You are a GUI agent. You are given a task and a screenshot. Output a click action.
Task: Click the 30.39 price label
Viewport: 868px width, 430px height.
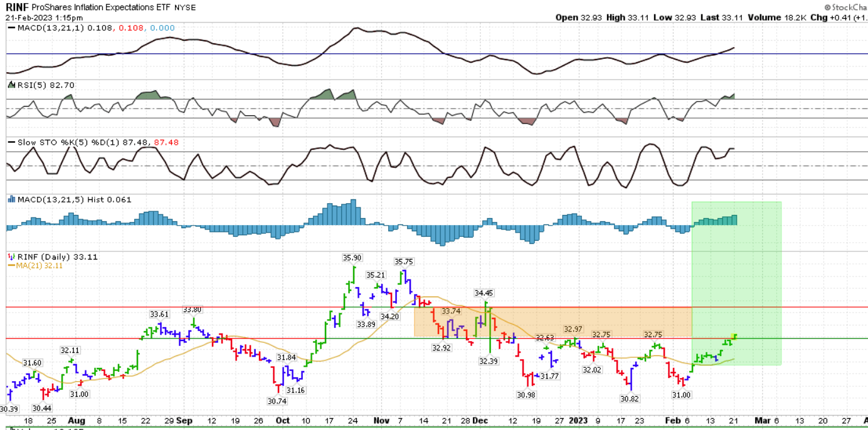point(9,409)
